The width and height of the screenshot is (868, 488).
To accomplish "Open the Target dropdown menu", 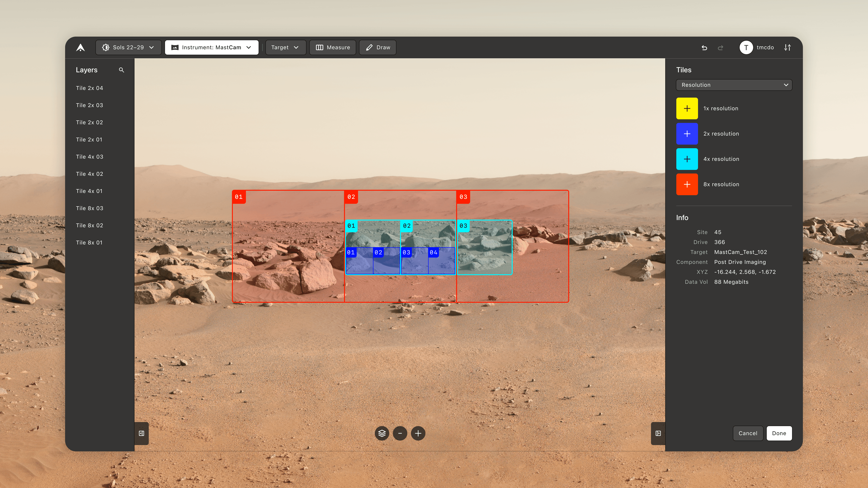I will pyautogui.click(x=285, y=47).
